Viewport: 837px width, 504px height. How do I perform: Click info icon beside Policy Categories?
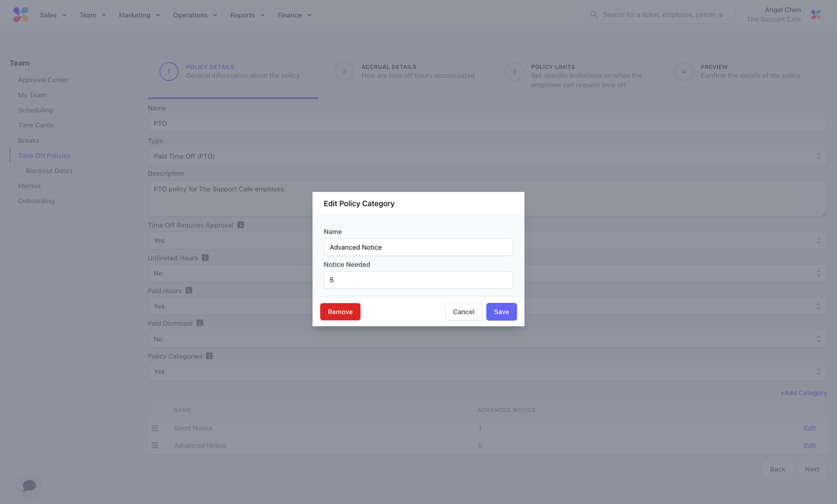pos(209,356)
